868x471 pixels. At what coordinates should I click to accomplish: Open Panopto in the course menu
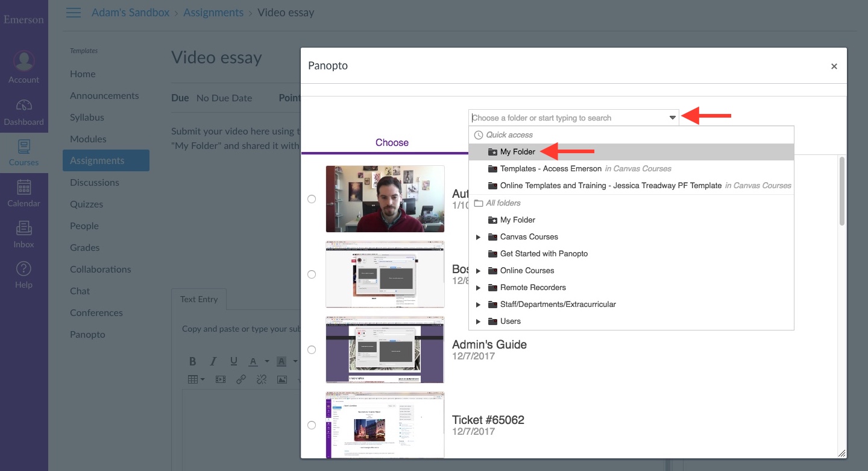pyautogui.click(x=87, y=334)
